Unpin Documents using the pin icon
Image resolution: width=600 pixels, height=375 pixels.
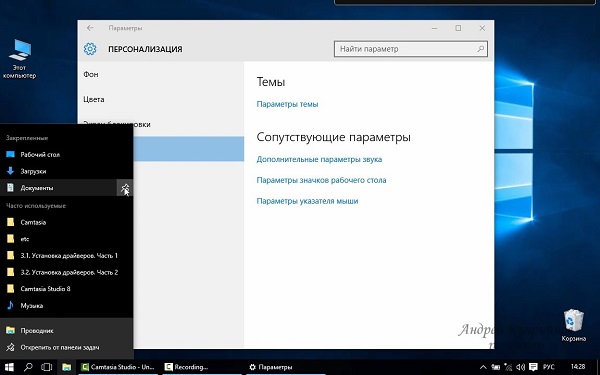point(125,188)
